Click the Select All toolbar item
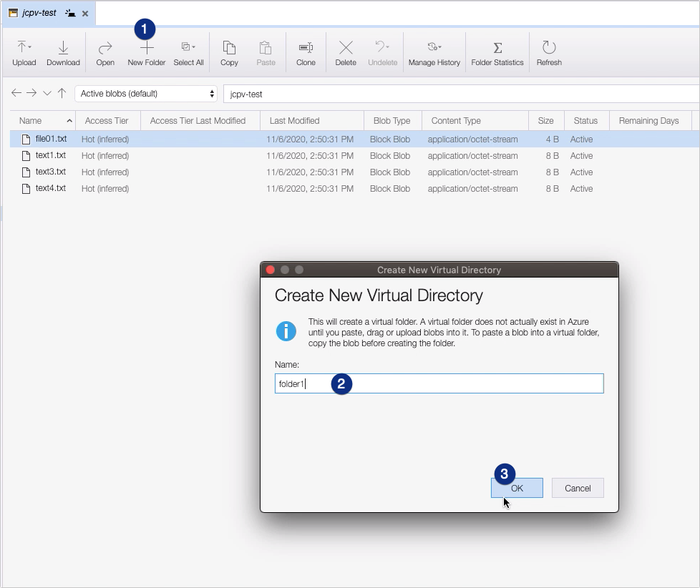The width and height of the screenshot is (700, 588). (x=188, y=50)
